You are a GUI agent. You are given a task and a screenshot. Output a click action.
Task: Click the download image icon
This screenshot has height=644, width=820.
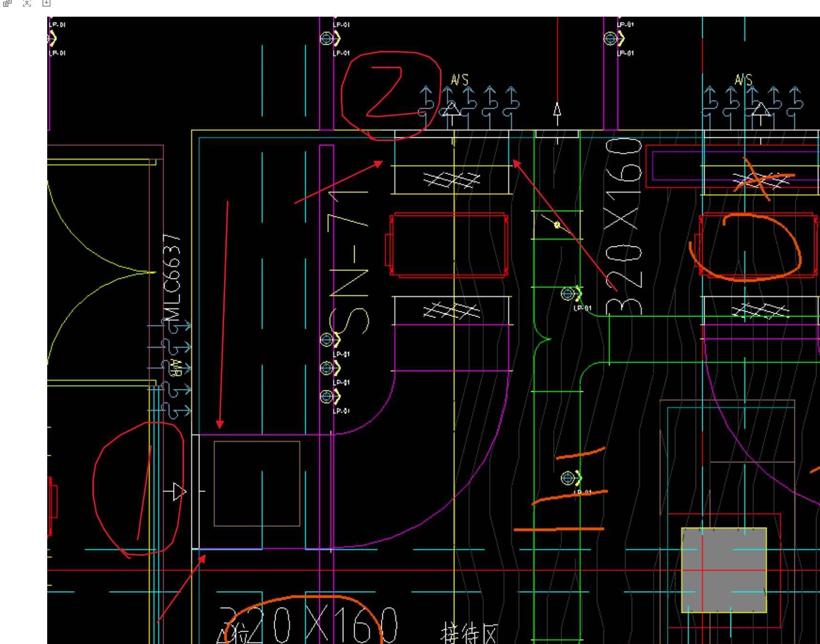tap(46, 3)
